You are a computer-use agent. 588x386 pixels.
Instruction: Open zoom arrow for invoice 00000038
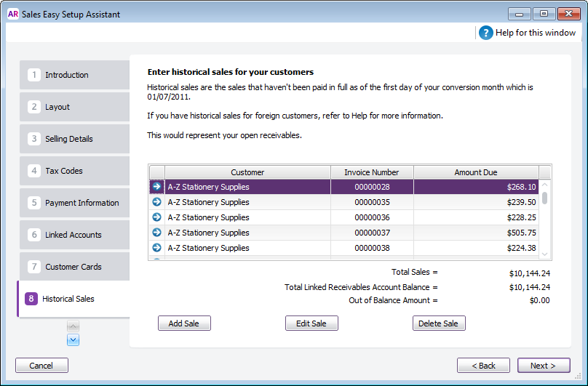coord(156,248)
